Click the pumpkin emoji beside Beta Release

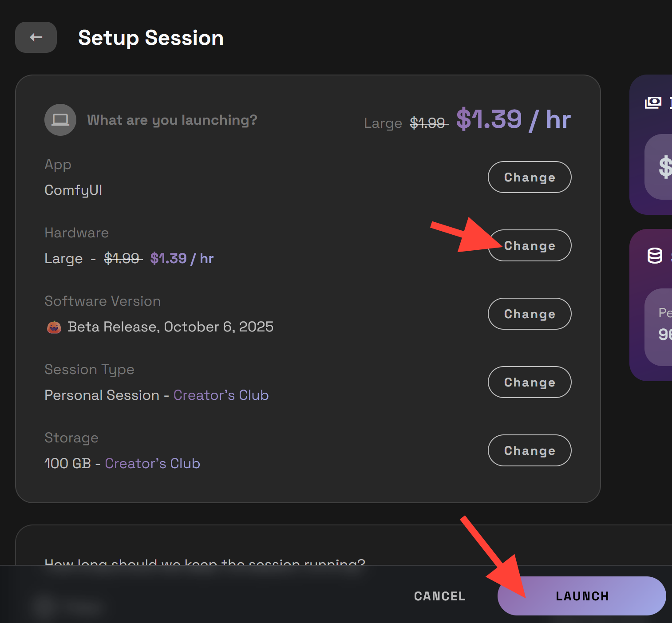54,327
